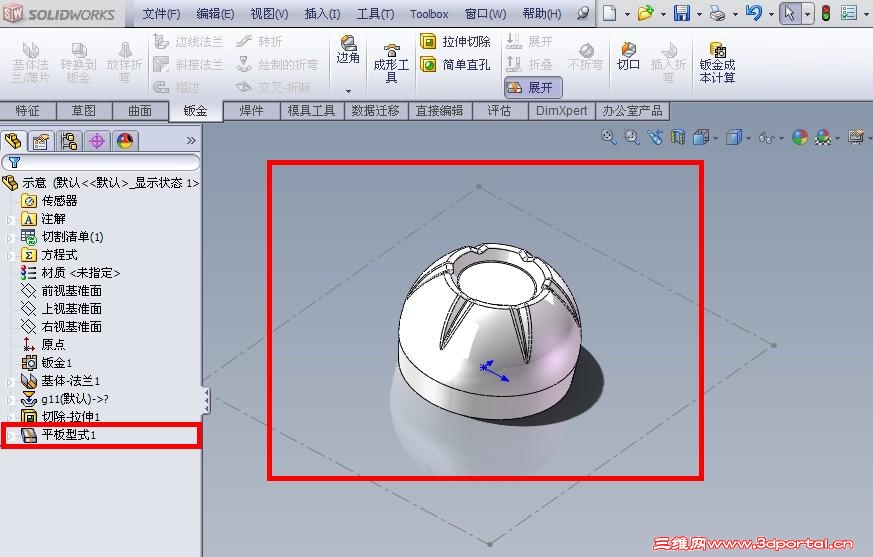Select the Edge Flange (边线法兰) tool

(188, 42)
